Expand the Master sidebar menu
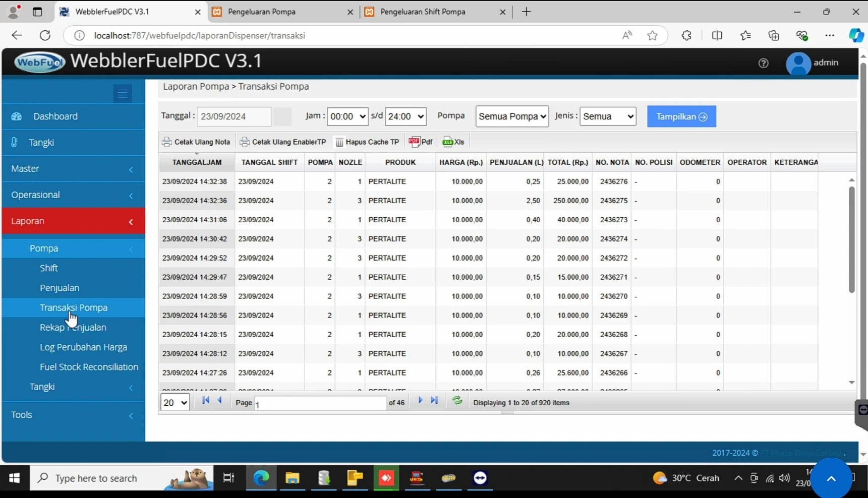The width and height of the screenshot is (868, 498). 73,169
